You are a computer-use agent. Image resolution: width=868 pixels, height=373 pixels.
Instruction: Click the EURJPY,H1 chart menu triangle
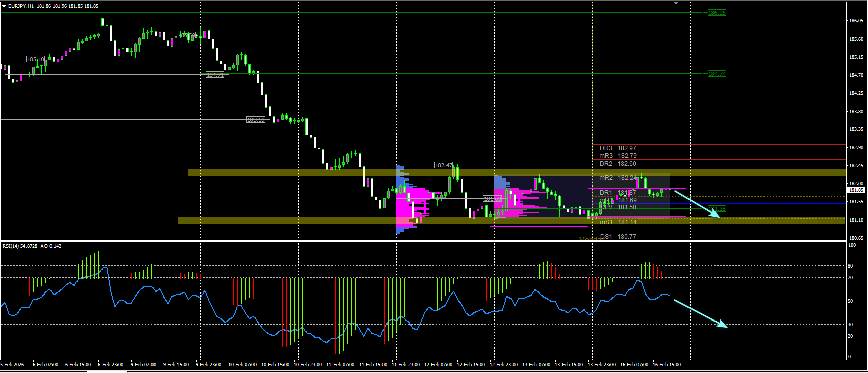click(x=4, y=6)
